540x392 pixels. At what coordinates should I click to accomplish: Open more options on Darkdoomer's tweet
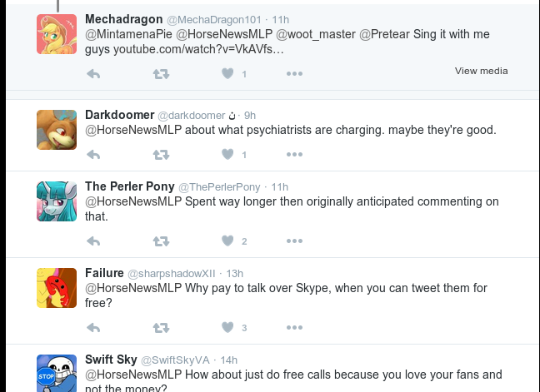[x=294, y=155]
